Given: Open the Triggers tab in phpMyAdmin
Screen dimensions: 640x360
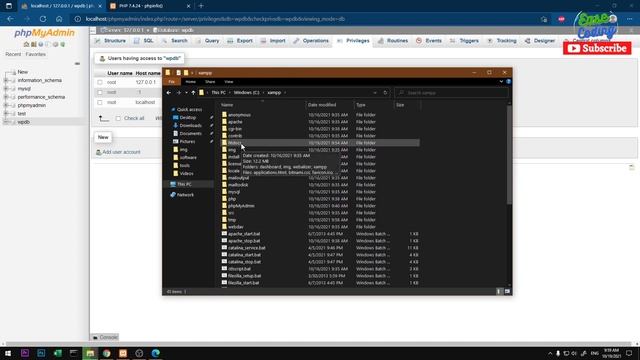Looking at the screenshot, I should 464,41.
